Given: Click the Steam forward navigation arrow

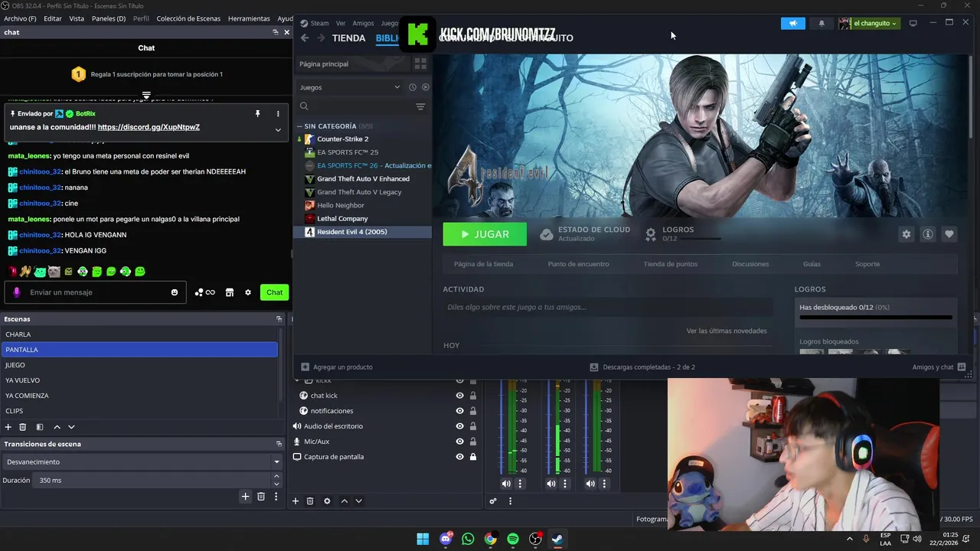Looking at the screenshot, I should pyautogui.click(x=321, y=37).
